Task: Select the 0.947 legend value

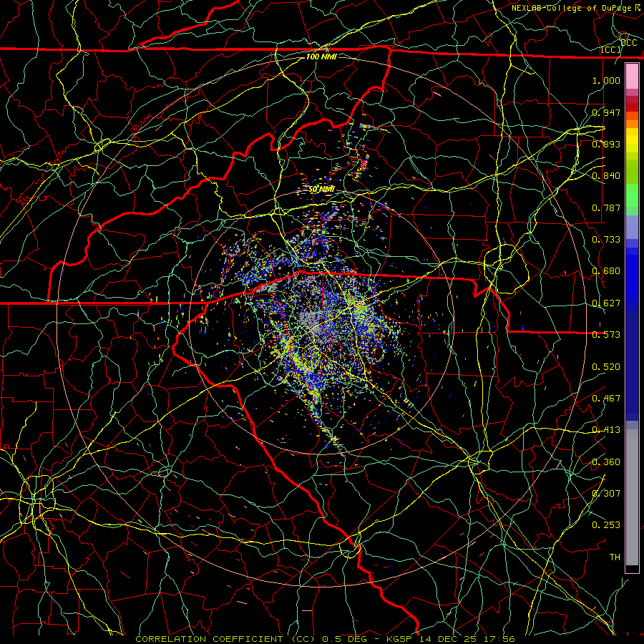Action: (606, 112)
